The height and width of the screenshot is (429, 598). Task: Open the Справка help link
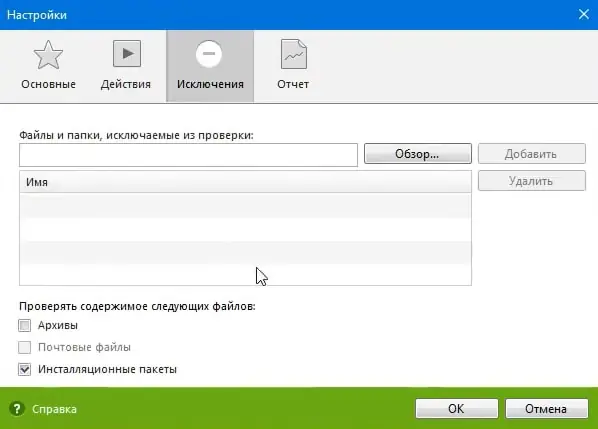(x=54, y=409)
